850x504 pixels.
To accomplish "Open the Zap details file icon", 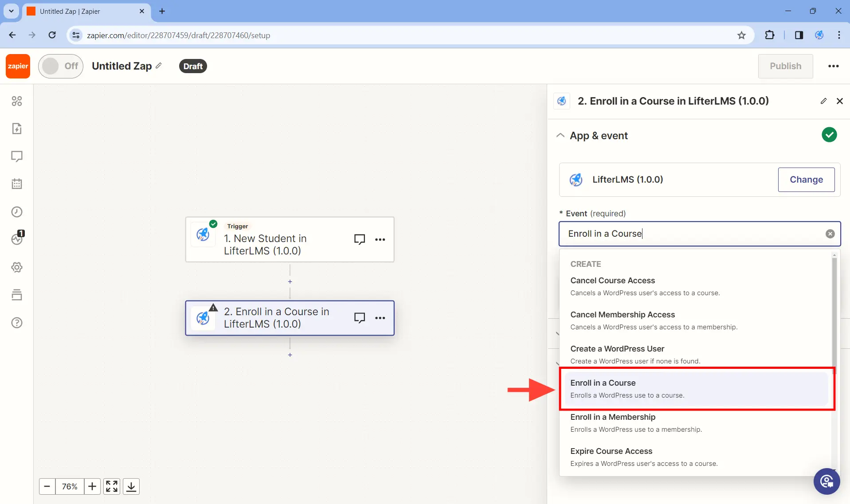I will coord(17,129).
